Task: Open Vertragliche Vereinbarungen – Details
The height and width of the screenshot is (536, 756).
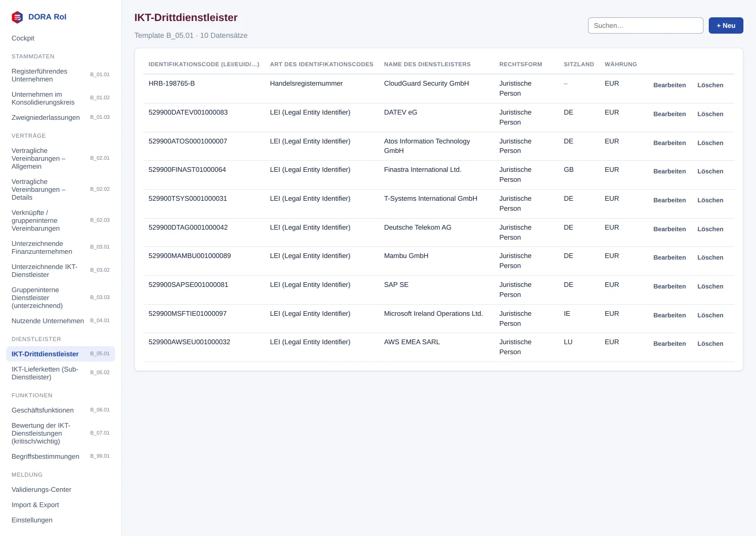Action: point(60,190)
